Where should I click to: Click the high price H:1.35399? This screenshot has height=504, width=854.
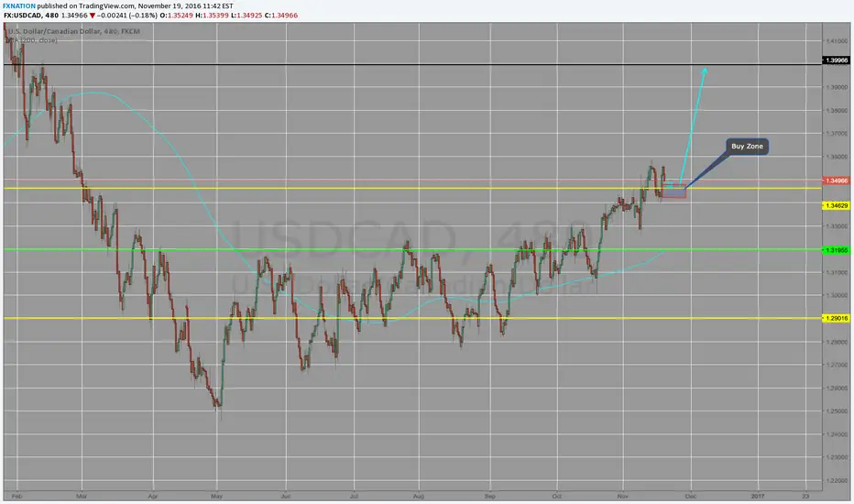212,16
